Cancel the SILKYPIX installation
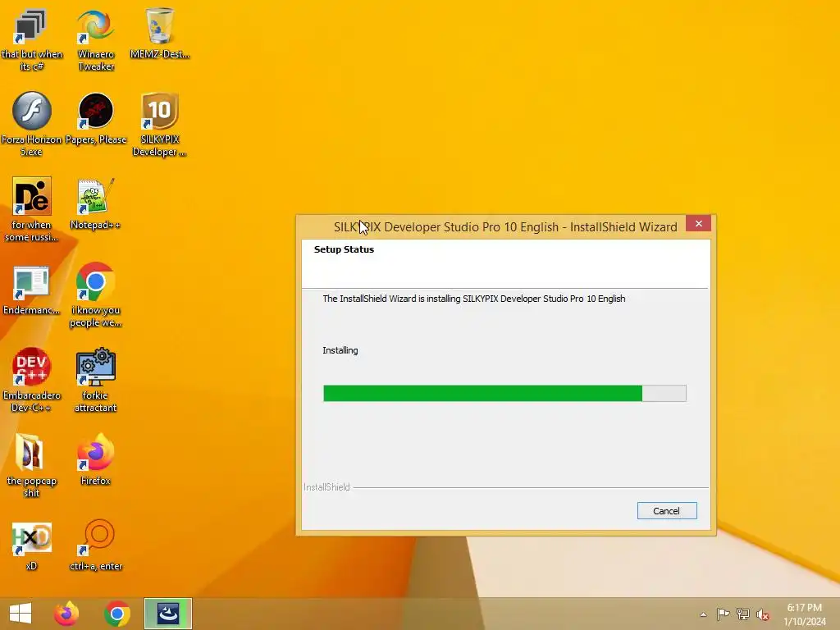 pyautogui.click(x=667, y=510)
